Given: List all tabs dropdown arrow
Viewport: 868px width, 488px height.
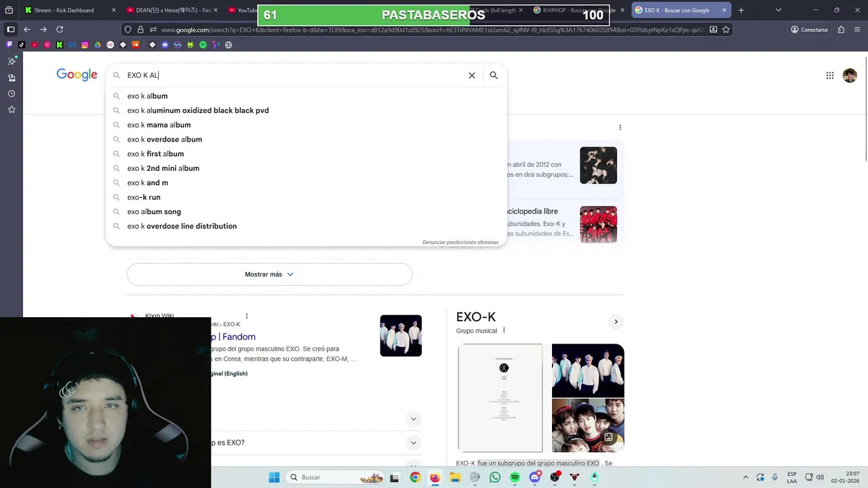Looking at the screenshot, I should [778, 10].
